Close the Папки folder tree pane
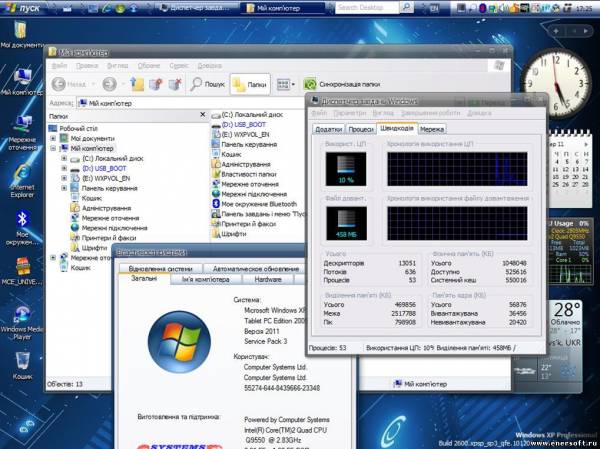This screenshot has width=600, height=449. pyautogui.click(x=203, y=114)
